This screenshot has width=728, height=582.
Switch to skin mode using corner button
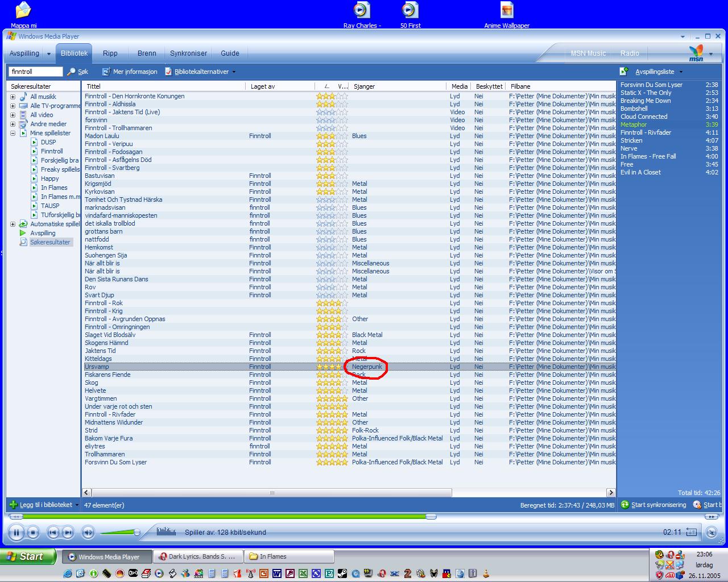(712, 533)
